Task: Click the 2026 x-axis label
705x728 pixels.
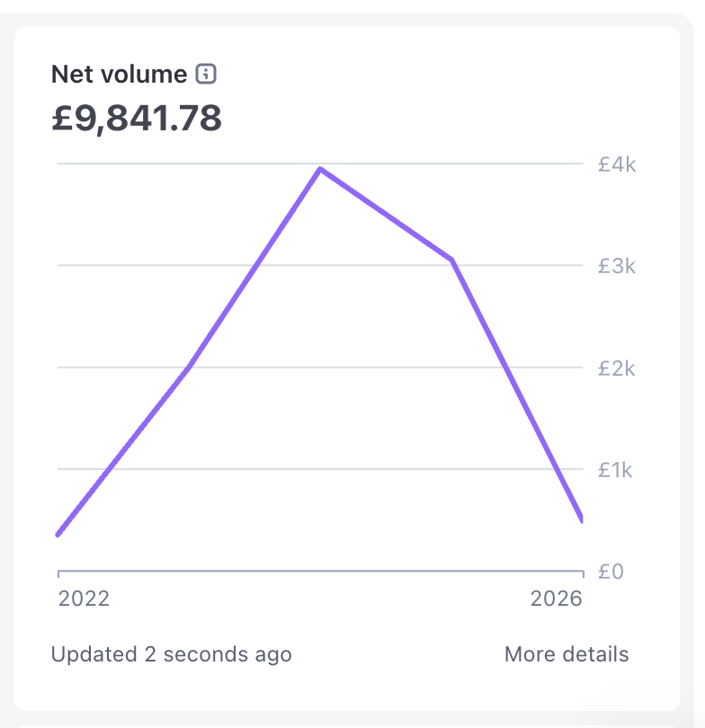Action: tap(556, 599)
